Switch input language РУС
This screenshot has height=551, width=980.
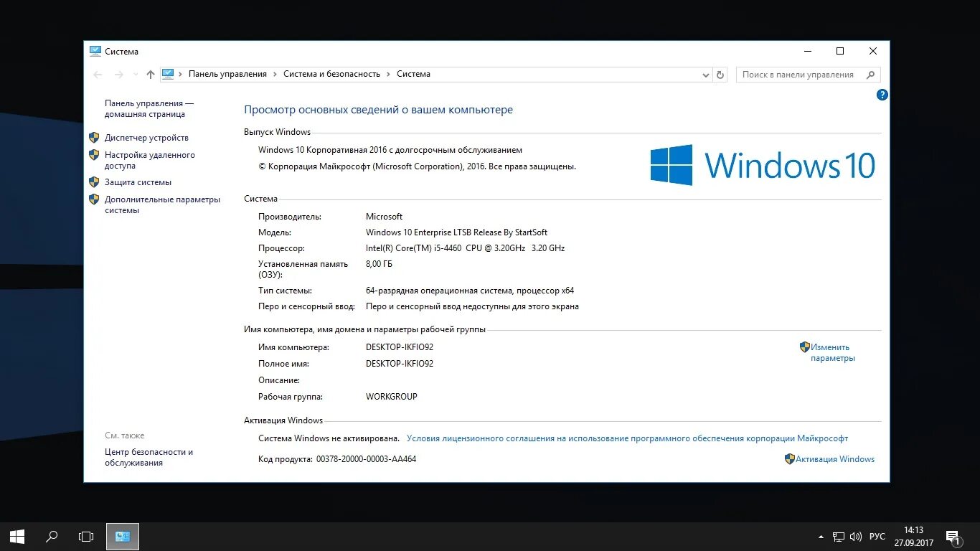[877, 537]
